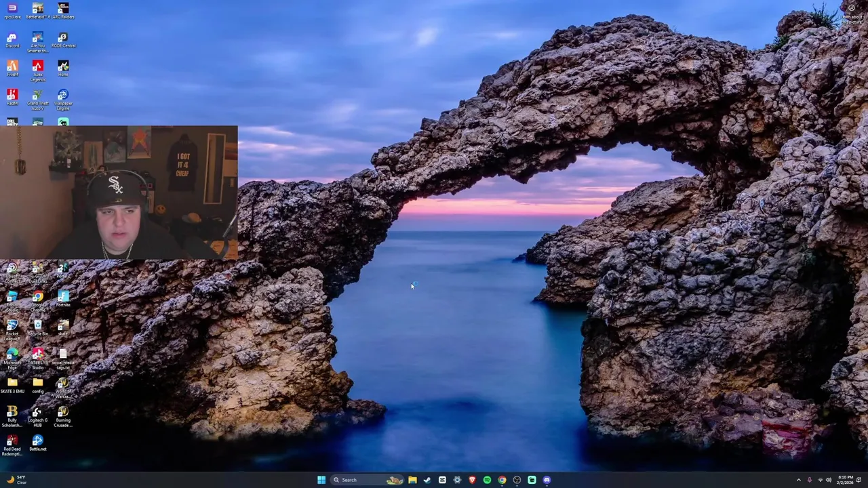Viewport: 868px width, 488px height.
Task: Open the clock showing 8:10 PM
Action: pos(845,480)
